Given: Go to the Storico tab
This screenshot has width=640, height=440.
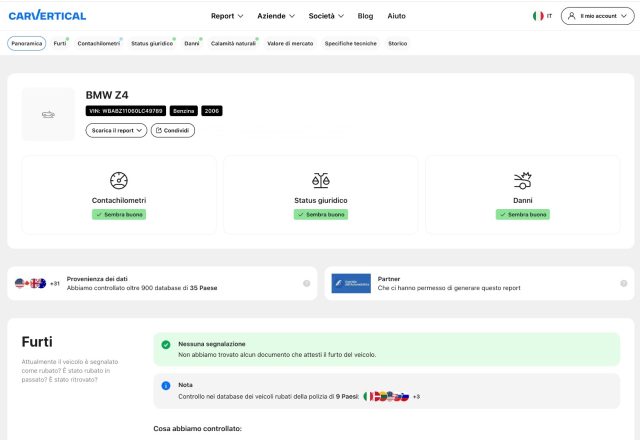Looking at the screenshot, I should coord(398,43).
